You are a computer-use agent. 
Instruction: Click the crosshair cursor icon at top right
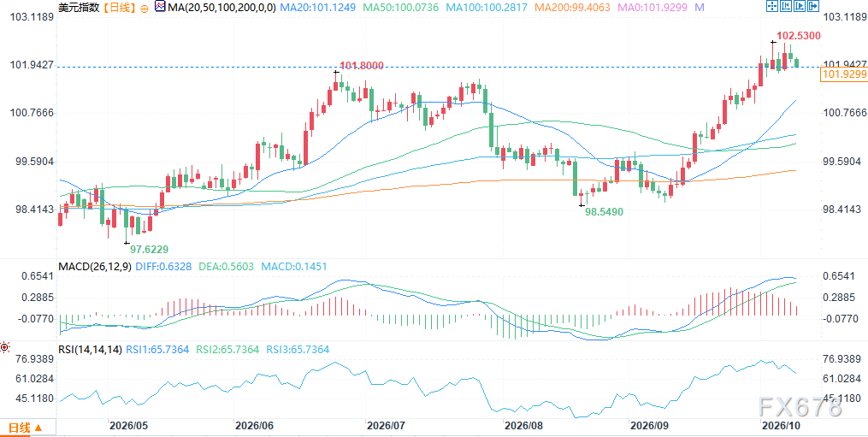[x=772, y=6]
